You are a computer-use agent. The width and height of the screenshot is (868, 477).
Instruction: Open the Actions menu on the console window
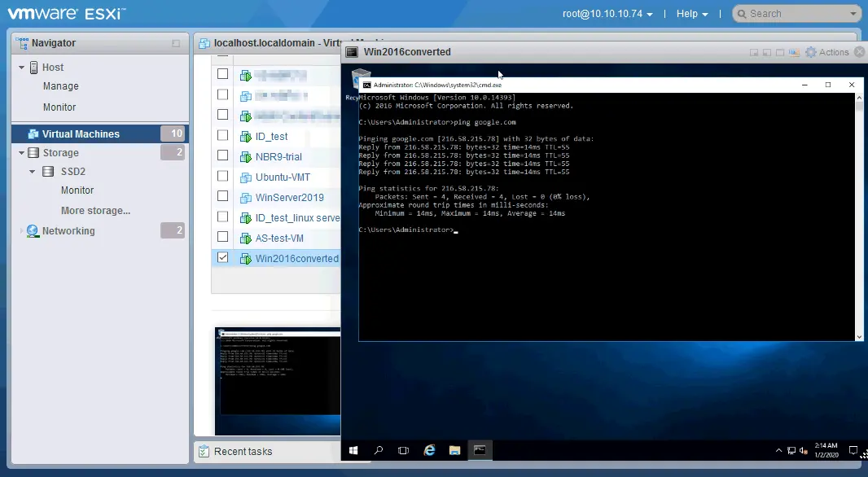click(x=833, y=51)
